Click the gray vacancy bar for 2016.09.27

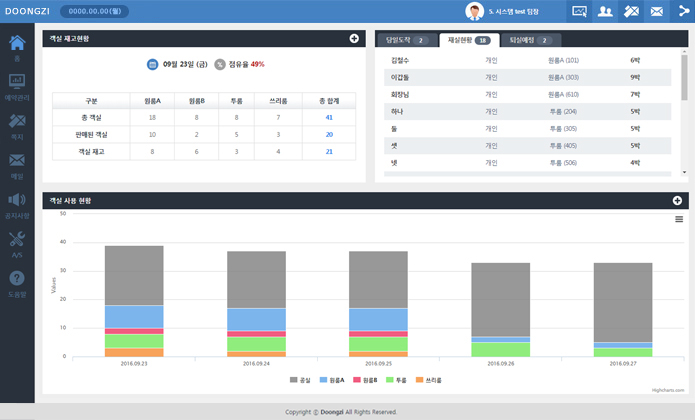click(623, 303)
